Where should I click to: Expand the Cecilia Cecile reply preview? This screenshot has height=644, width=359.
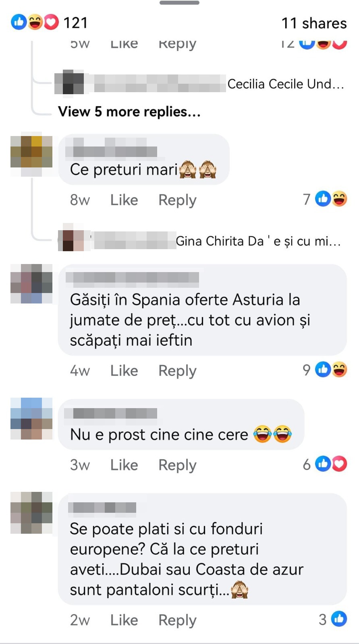(x=200, y=84)
